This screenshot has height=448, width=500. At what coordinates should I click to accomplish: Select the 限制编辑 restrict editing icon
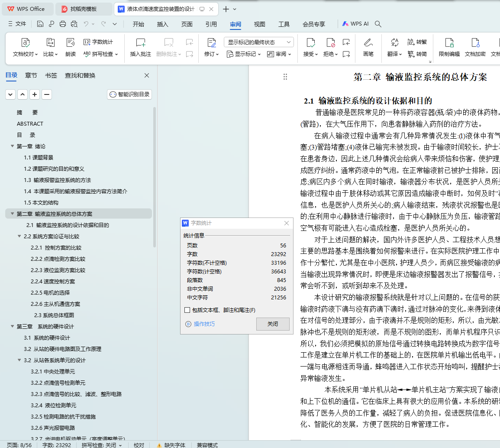(449, 42)
